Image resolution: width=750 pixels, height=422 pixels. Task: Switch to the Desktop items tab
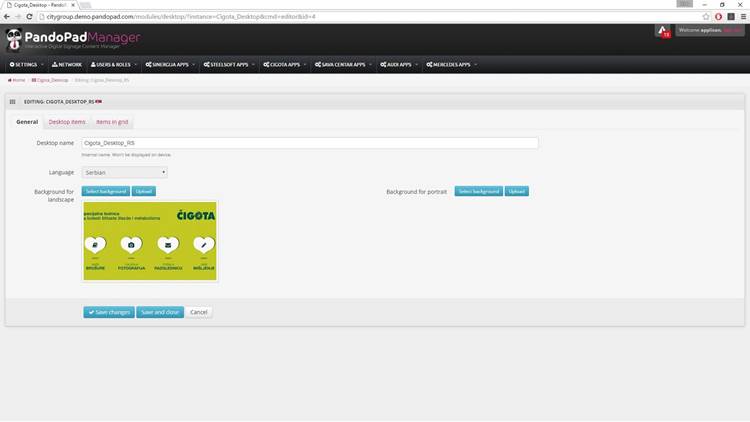click(67, 122)
